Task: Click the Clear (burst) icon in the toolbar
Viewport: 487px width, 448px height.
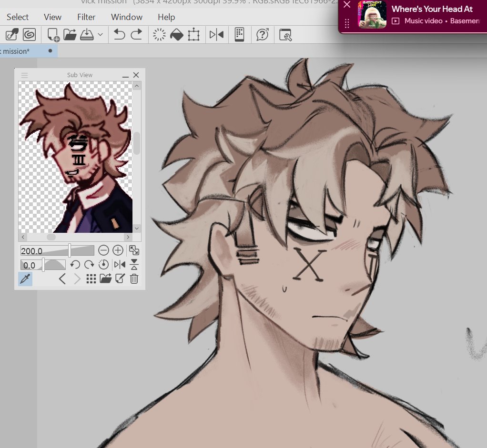Action: [159, 34]
